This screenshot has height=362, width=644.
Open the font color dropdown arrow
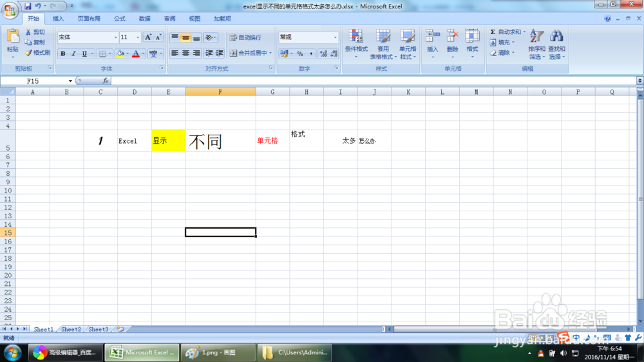pos(143,54)
